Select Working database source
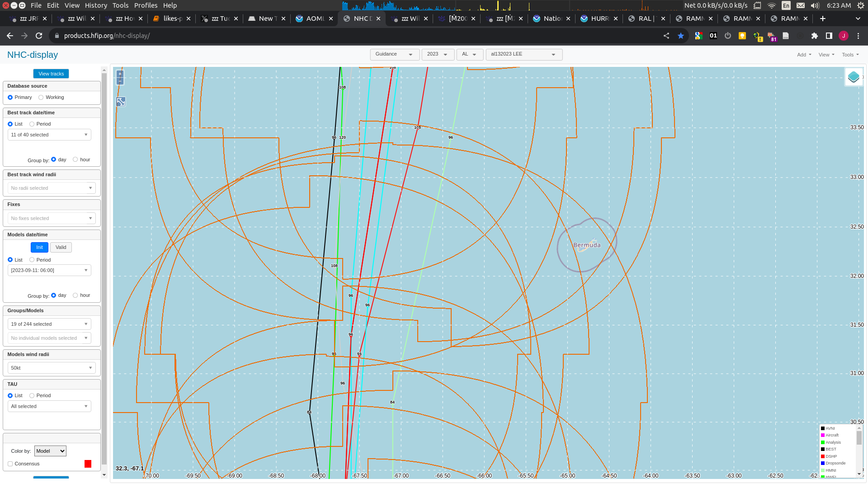 (41, 98)
